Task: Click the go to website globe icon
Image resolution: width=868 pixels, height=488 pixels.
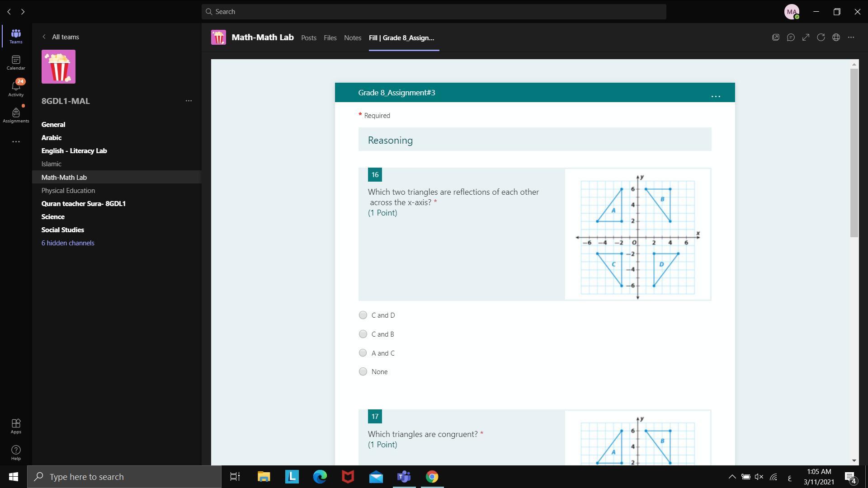Action: (836, 38)
